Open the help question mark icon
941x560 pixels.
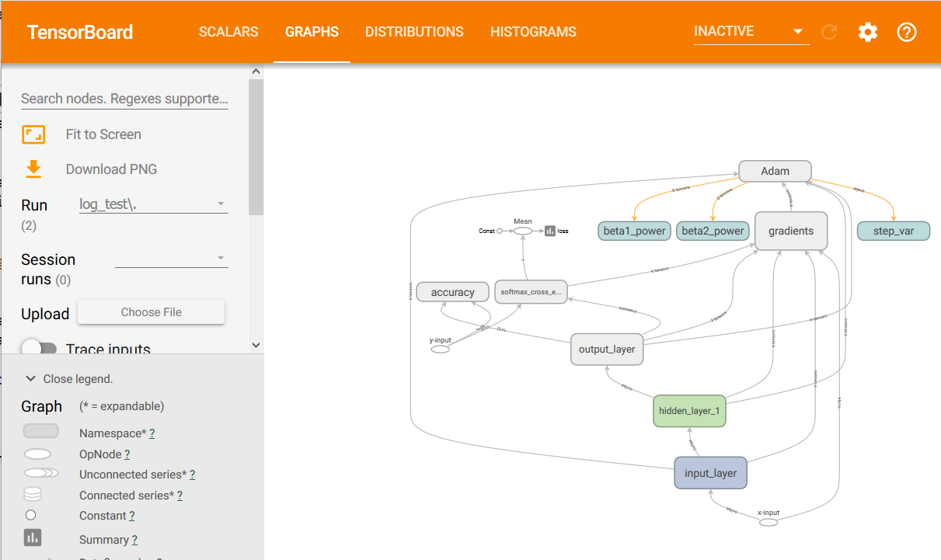pos(907,32)
